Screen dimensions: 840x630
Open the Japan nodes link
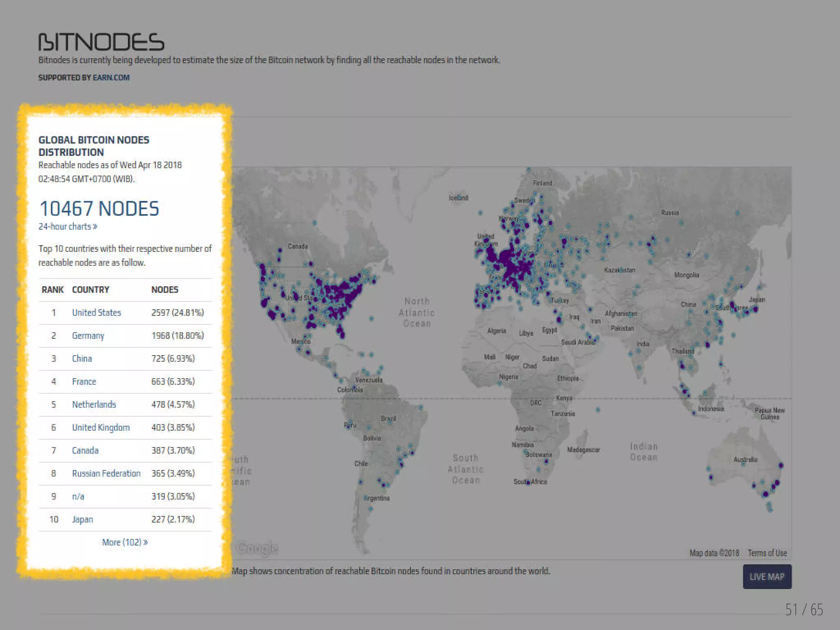tap(82, 519)
